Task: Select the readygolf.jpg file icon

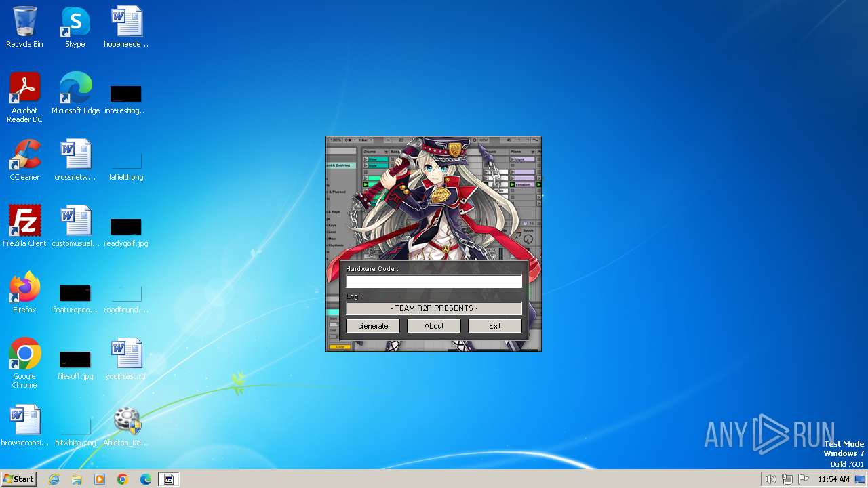Action: pyautogui.click(x=126, y=231)
